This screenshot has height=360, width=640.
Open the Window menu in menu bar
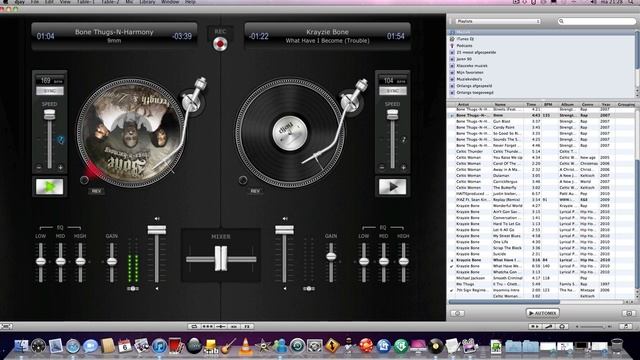(x=170, y=2)
